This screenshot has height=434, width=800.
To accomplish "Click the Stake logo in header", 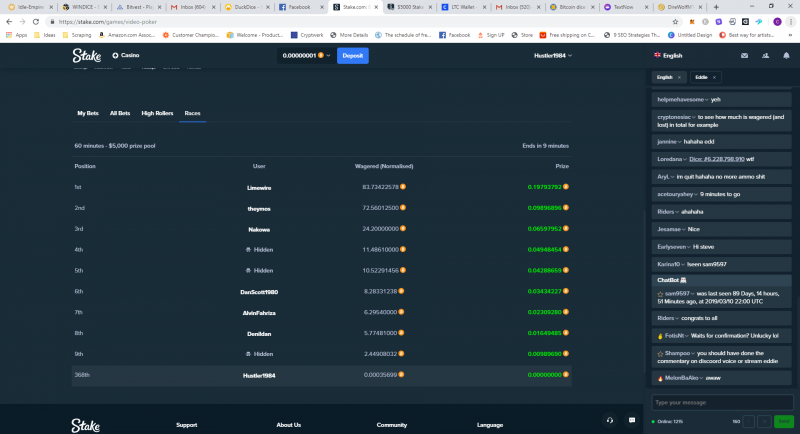I will tap(87, 56).
